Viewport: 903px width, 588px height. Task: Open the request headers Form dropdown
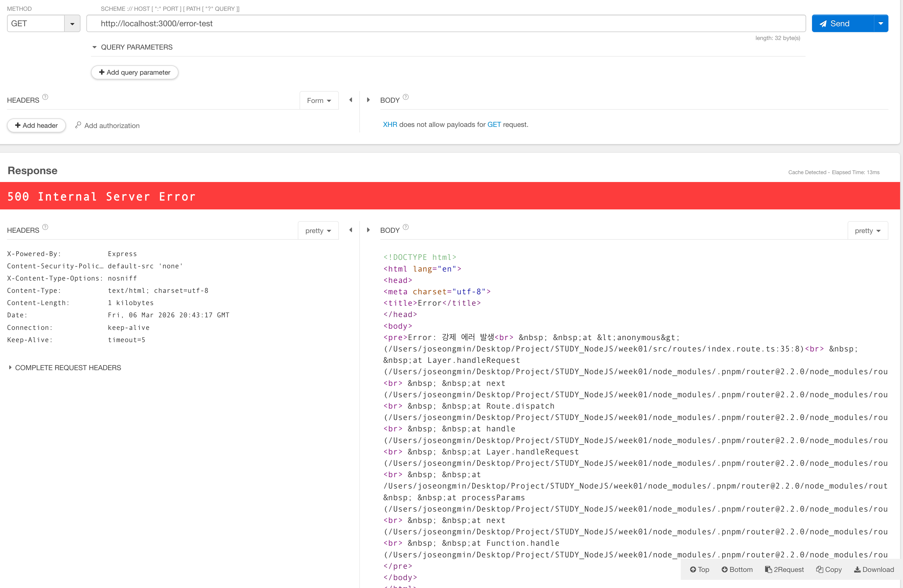[x=319, y=101]
